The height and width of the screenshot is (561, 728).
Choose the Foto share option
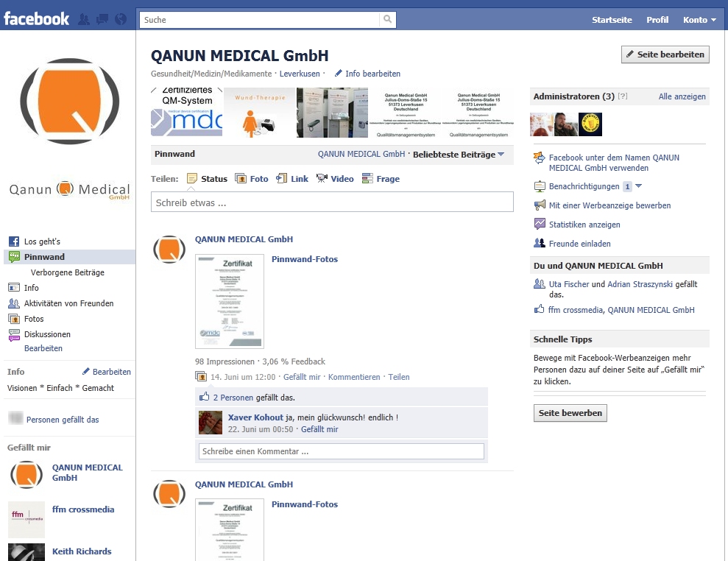click(x=252, y=179)
